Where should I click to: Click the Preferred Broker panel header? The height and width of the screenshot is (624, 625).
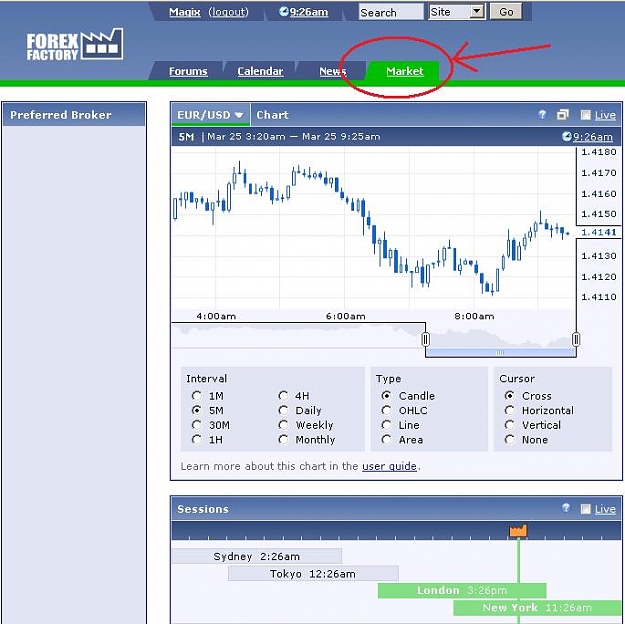tap(74, 115)
